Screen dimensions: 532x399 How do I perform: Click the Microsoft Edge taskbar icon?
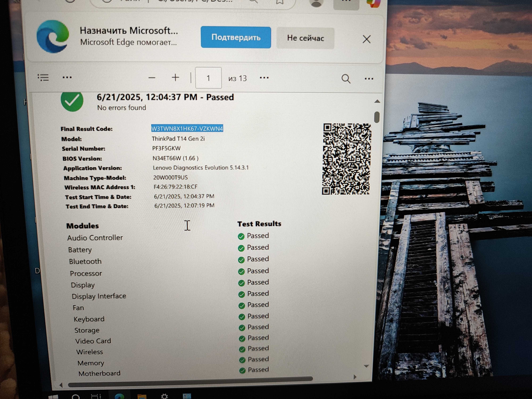point(119,396)
